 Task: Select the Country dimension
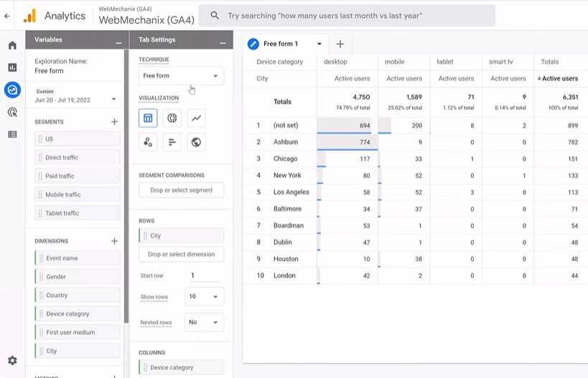(78, 296)
